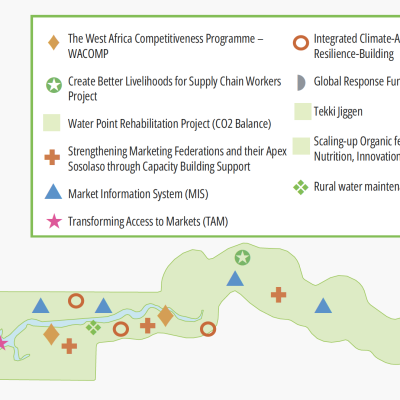400x400 pixels.
Task: Click the green clover Rural water icon
Action: pos(301,187)
